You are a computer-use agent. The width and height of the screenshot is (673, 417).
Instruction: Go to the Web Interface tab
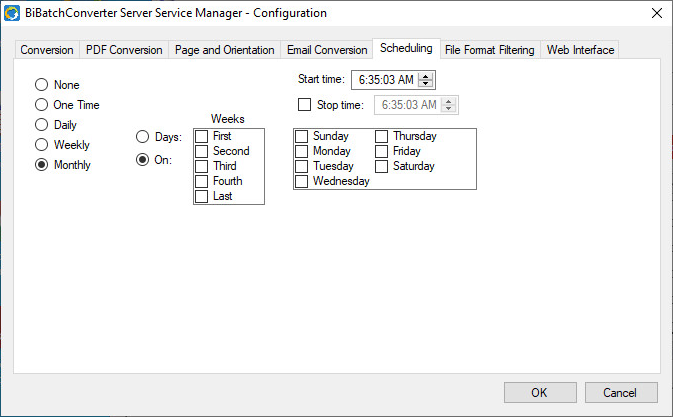point(580,50)
